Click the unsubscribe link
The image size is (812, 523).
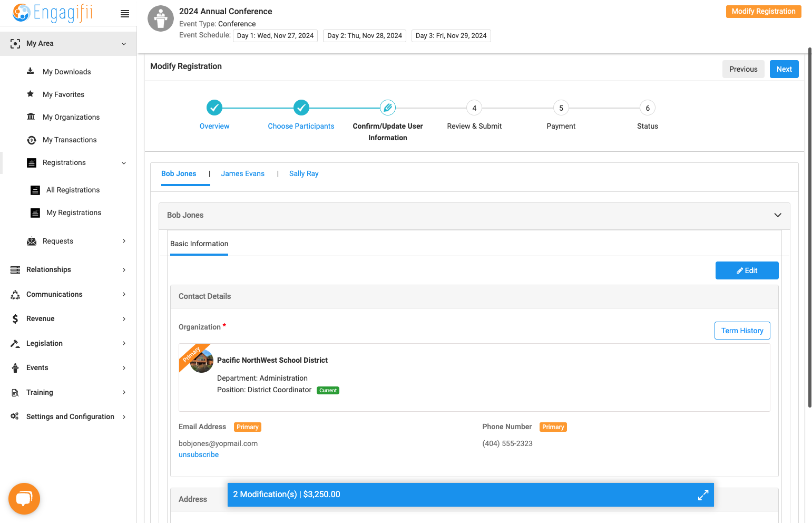[199, 454]
